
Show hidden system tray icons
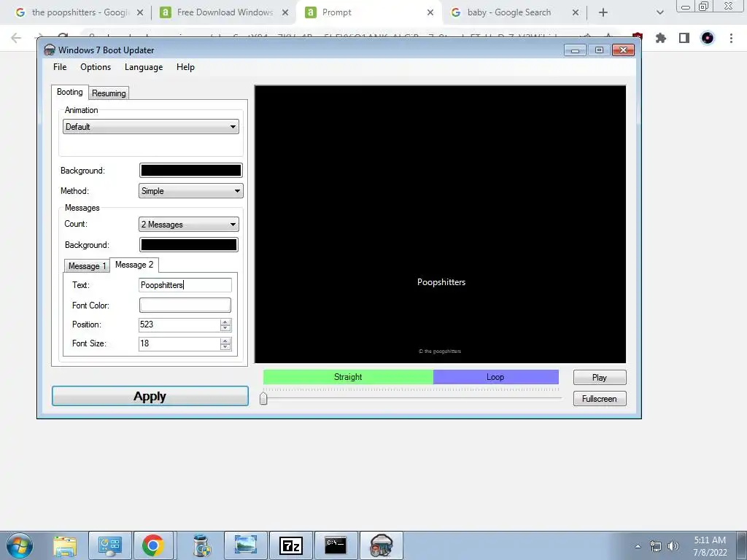pos(638,546)
